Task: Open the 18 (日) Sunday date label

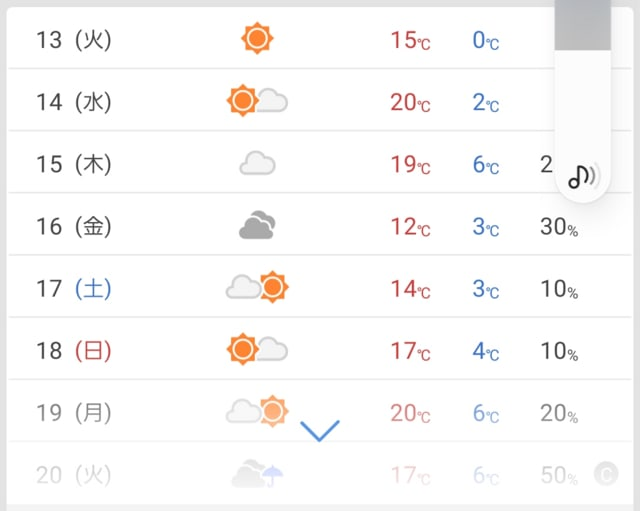Action: (73, 351)
